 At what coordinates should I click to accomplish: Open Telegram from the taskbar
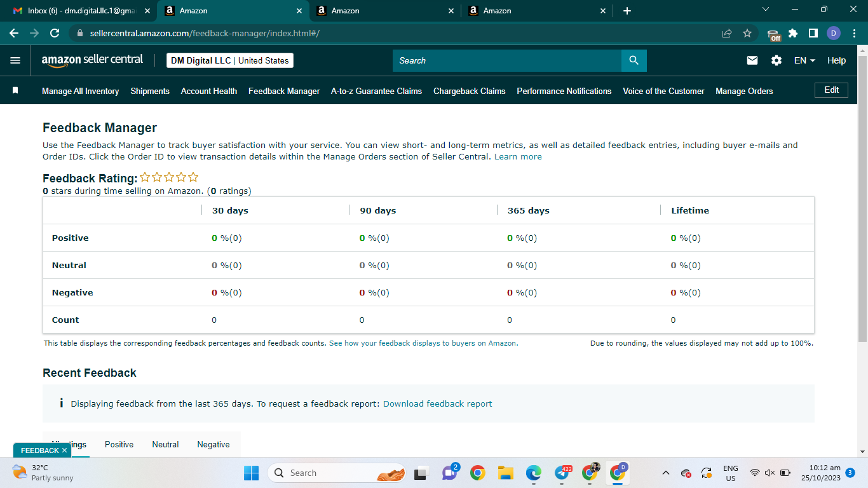[562, 473]
